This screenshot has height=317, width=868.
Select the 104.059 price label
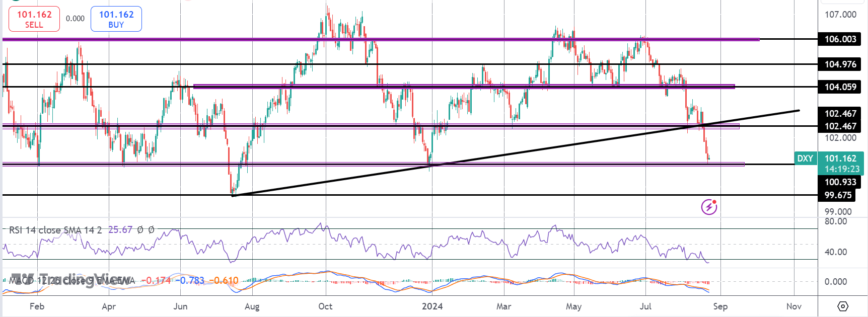point(840,87)
